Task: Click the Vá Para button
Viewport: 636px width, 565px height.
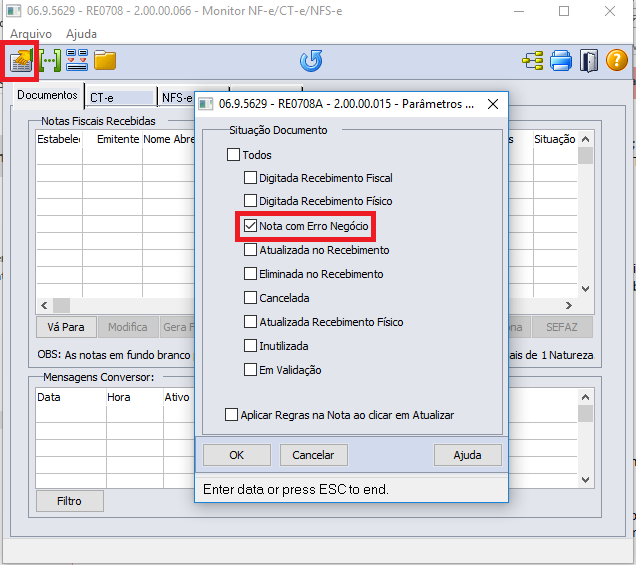Action: point(66,327)
